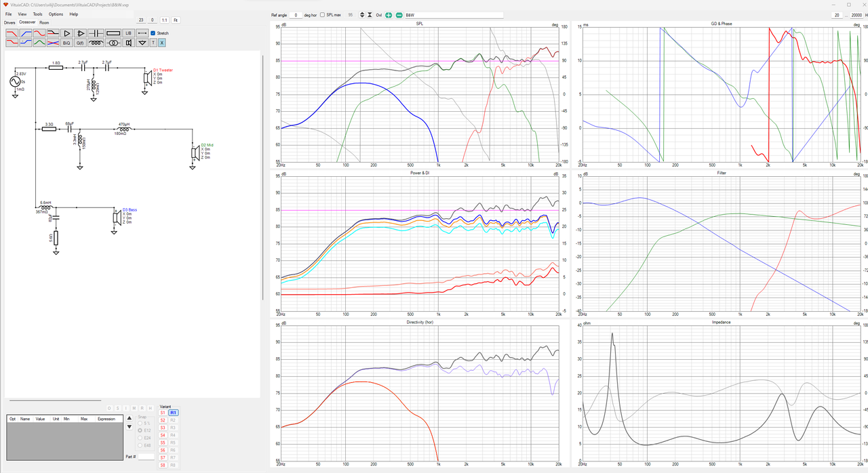
Task: Add a buffer amplifier triangle
Action: 66,33
